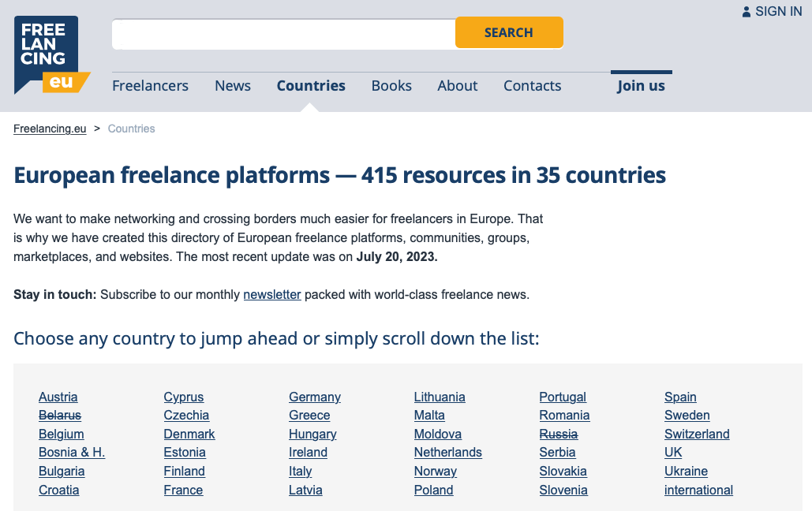812x511 pixels.
Task: Click the Join us link
Action: 641,86
